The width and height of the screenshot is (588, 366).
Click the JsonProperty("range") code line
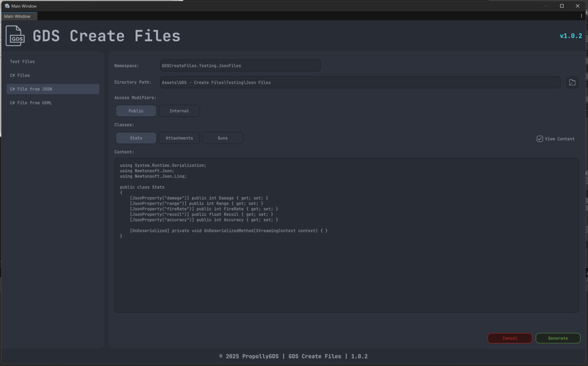click(196, 203)
